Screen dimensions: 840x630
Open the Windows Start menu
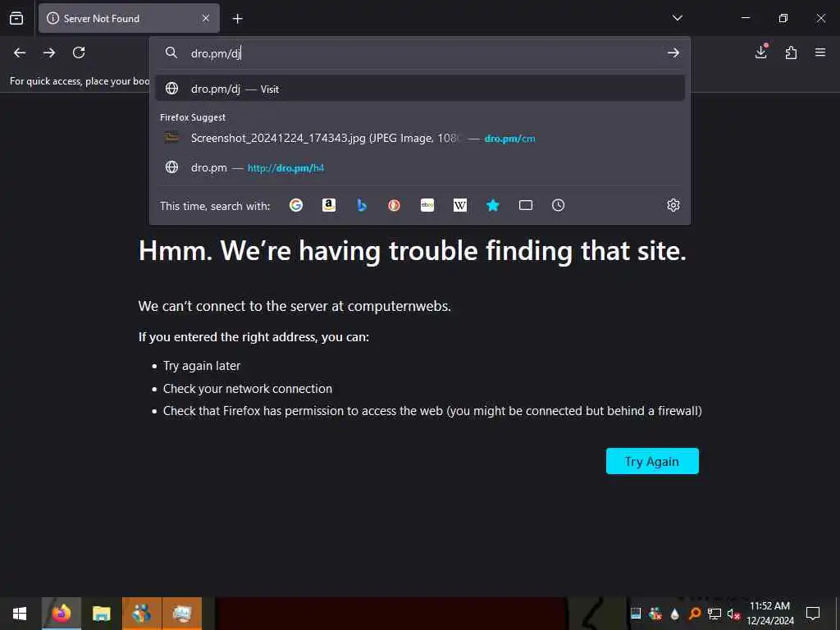pos(20,614)
